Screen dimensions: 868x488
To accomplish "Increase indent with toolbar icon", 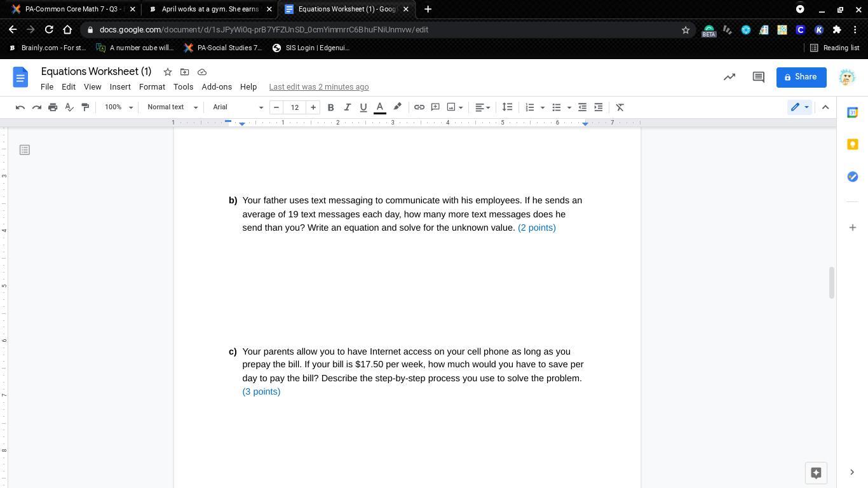I will coord(598,107).
